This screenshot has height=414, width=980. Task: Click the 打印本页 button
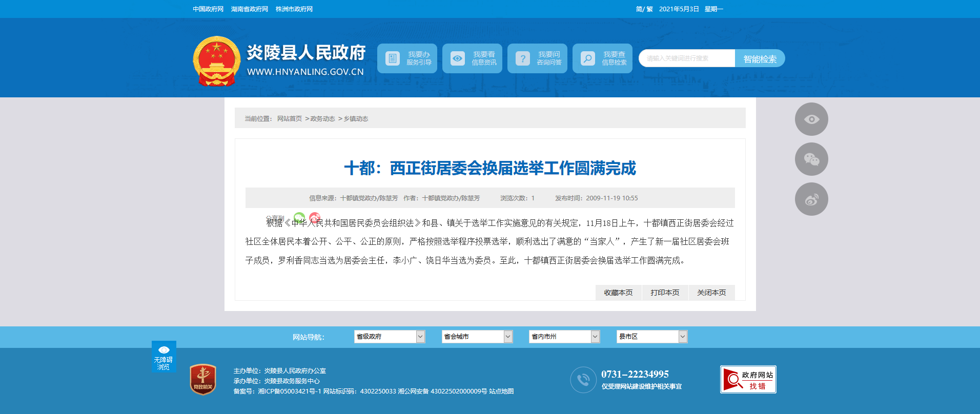pos(665,293)
